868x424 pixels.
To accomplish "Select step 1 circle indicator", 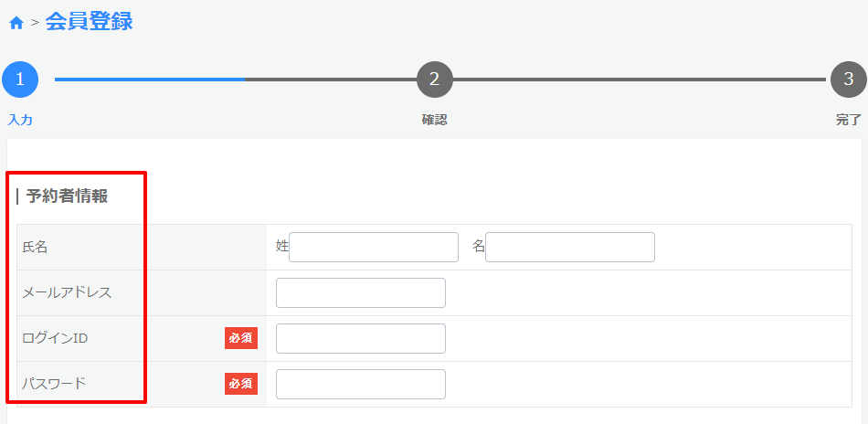I will (20, 79).
